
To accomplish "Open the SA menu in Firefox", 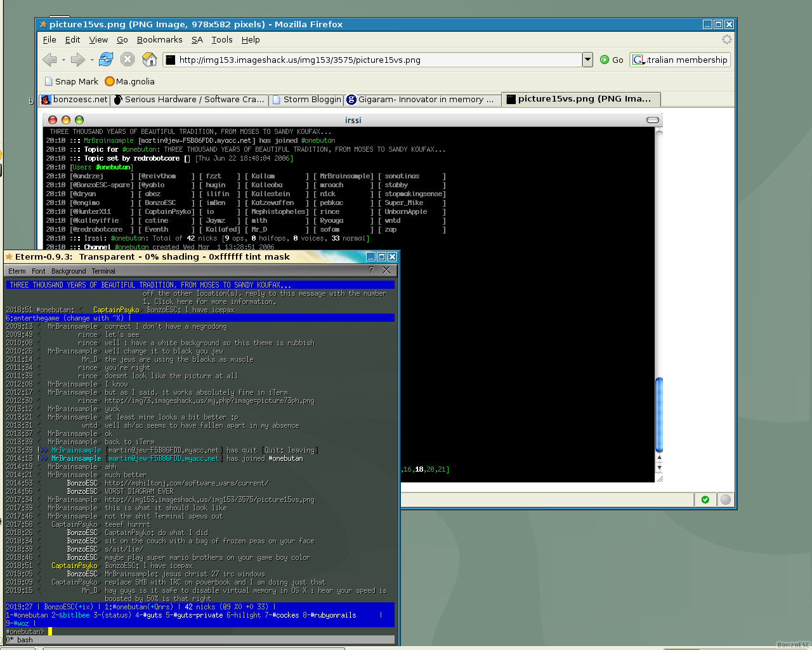I will click(197, 39).
